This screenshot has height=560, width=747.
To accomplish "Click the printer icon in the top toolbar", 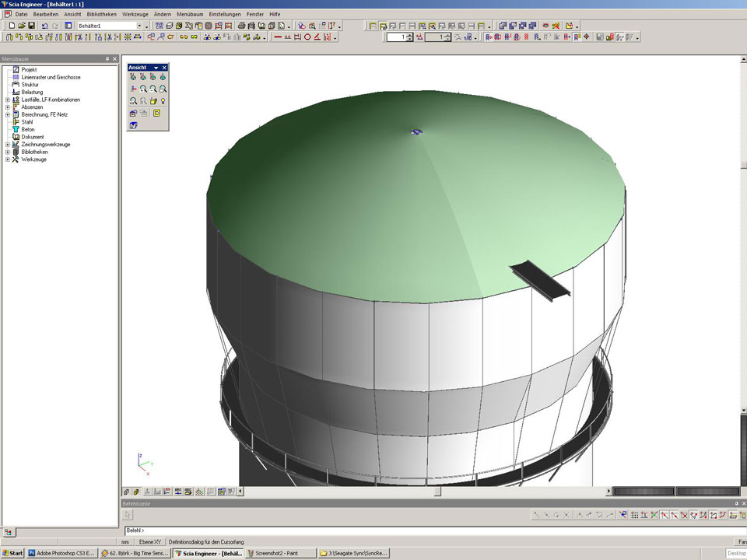I will (241, 26).
